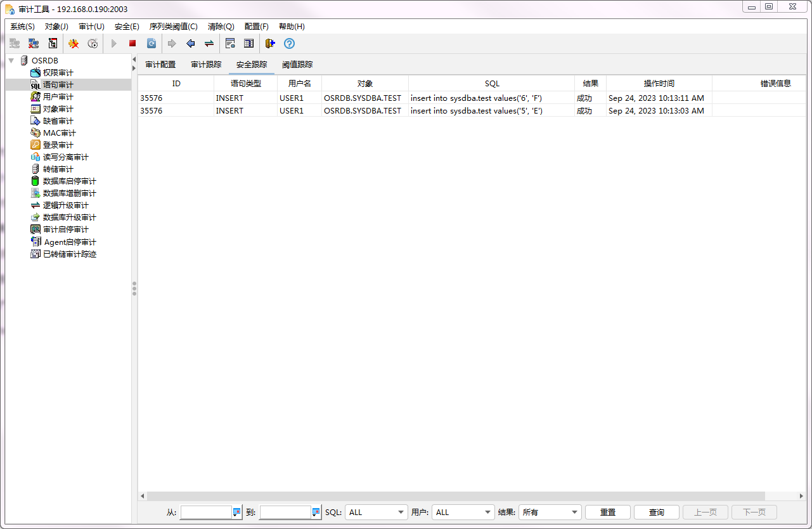Switch to the 阈值跟踪 tab

click(x=297, y=65)
